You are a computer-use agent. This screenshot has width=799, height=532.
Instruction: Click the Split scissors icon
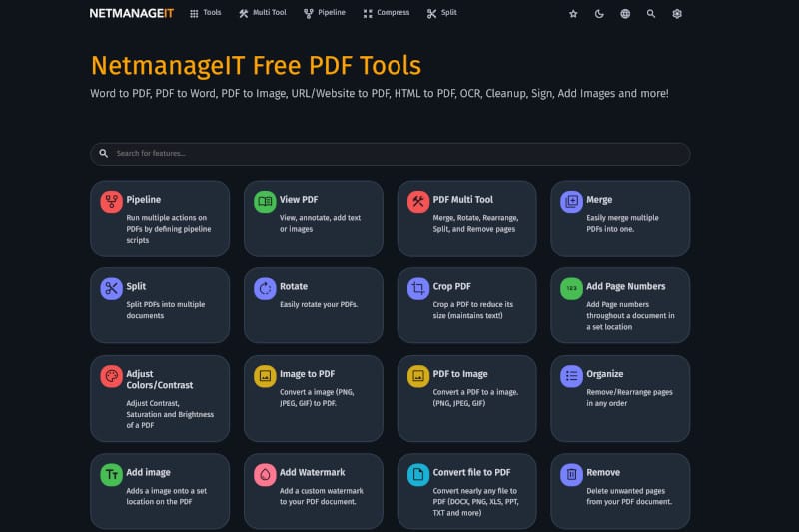[x=111, y=289]
